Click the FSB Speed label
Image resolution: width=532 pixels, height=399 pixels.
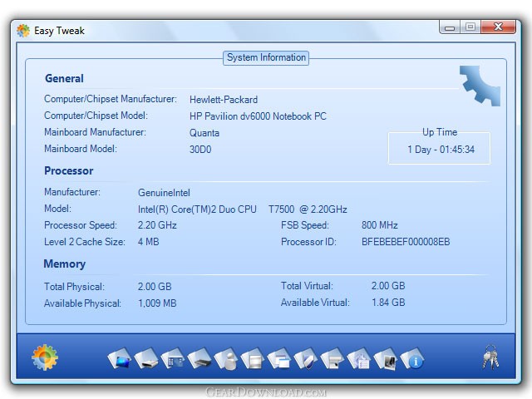[x=305, y=225]
